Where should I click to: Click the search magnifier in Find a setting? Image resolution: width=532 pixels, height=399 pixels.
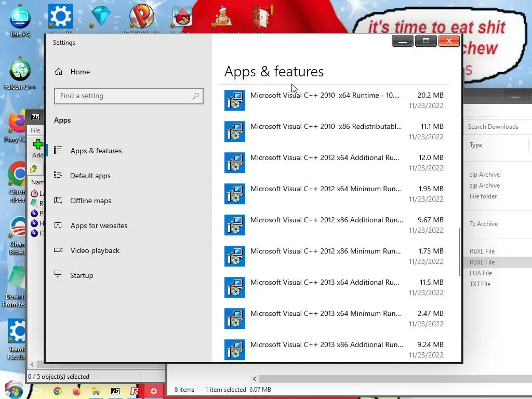coord(196,96)
